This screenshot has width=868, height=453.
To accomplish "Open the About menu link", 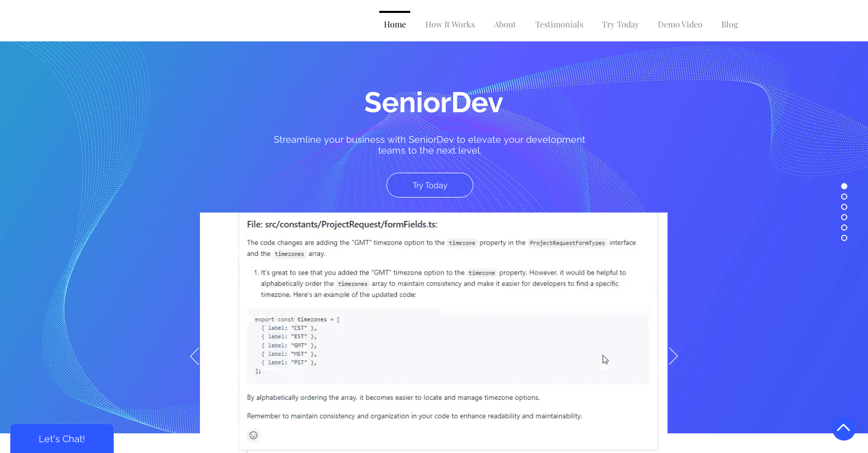I will coord(504,24).
